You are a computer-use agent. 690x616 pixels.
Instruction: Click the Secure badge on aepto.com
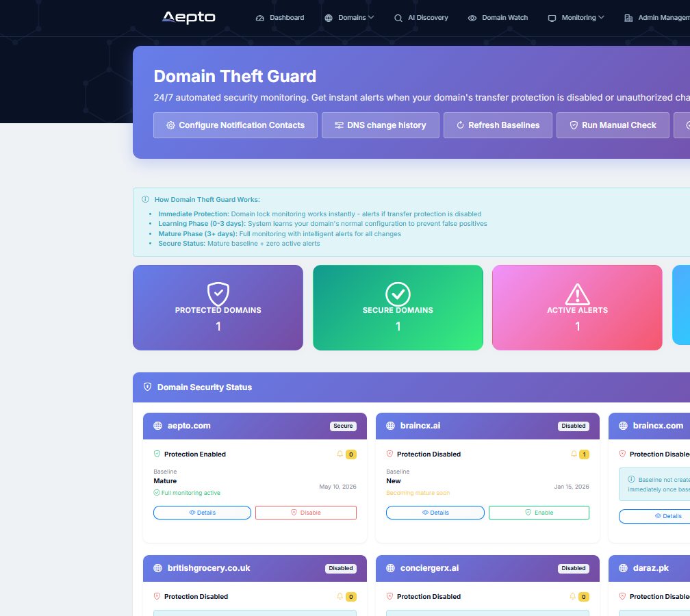(343, 426)
